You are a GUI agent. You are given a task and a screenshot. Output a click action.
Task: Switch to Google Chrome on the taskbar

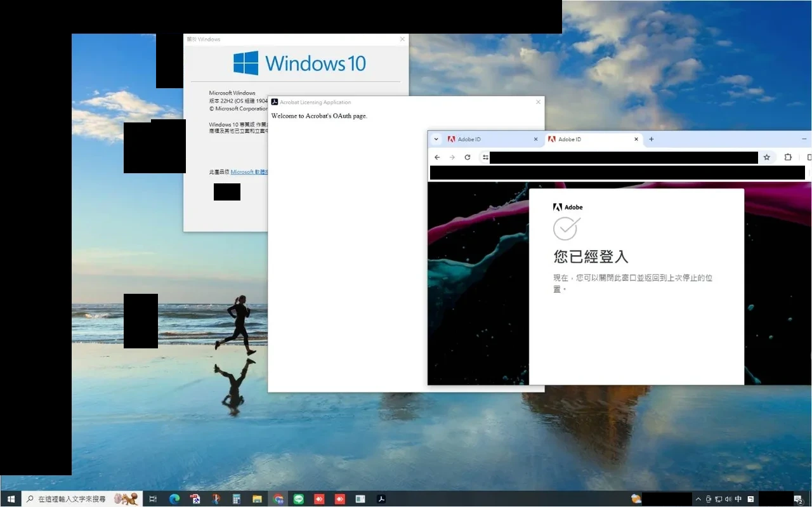(278, 499)
